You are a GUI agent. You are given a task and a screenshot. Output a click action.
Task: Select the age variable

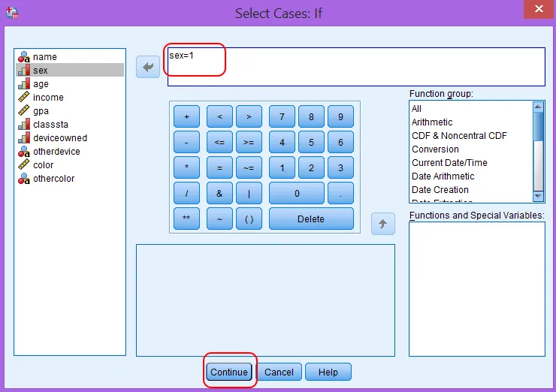click(x=70, y=84)
